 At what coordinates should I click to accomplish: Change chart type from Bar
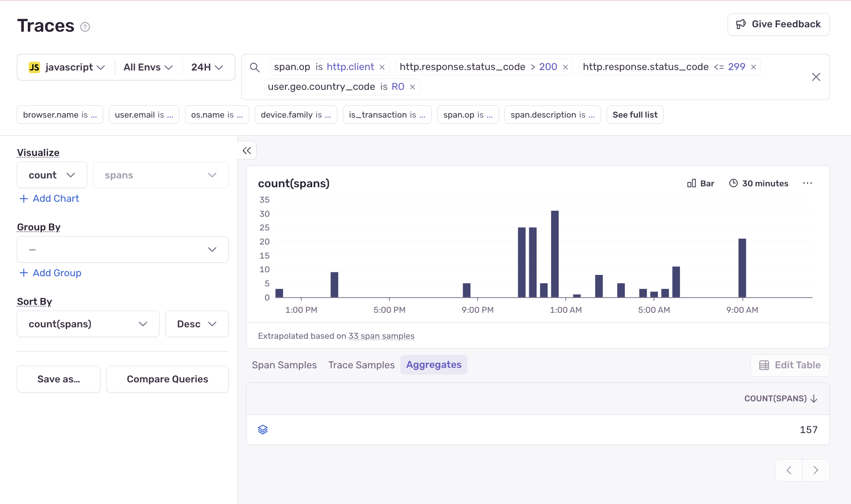pyautogui.click(x=701, y=183)
